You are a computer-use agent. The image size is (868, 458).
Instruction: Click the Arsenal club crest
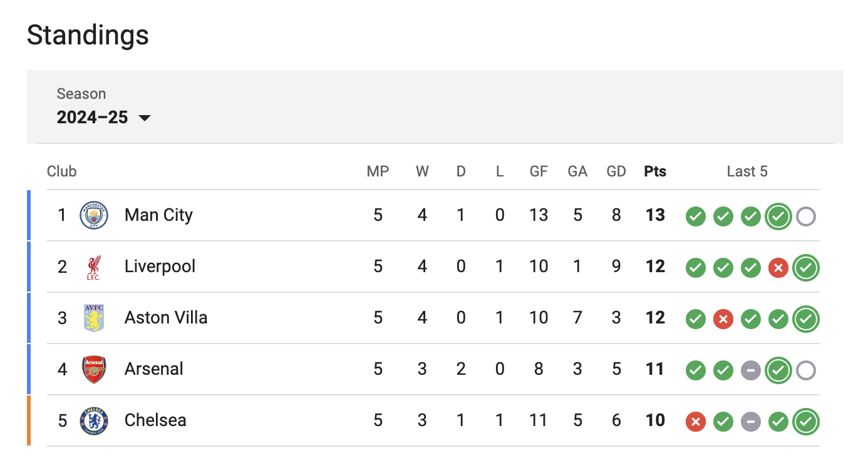tap(94, 369)
